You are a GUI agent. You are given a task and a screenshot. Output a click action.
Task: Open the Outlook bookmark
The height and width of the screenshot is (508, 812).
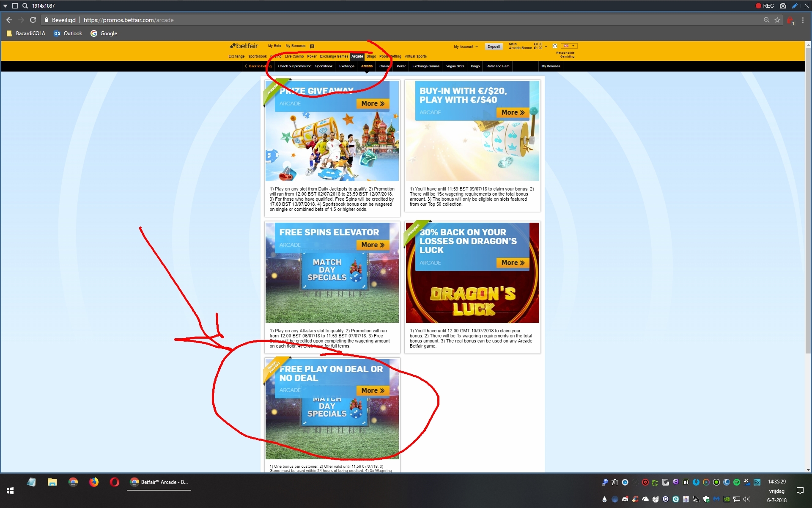point(68,33)
